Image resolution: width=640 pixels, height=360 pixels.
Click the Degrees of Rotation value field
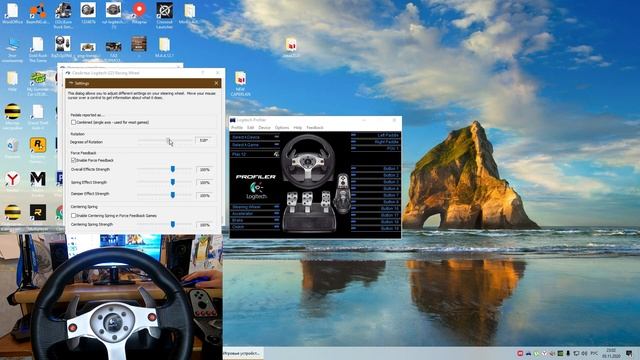pyautogui.click(x=204, y=140)
